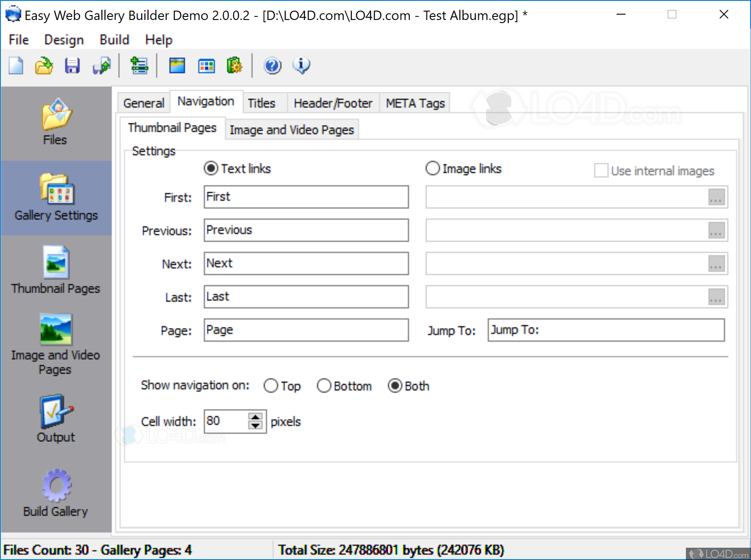
Task: Browse image for the First link
Action: pos(716,197)
